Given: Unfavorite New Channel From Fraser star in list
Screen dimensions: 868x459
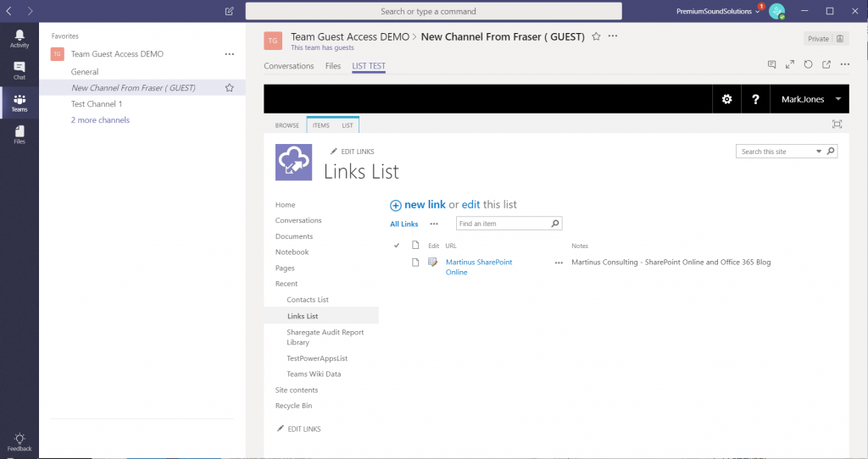Looking at the screenshot, I should click(229, 87).
